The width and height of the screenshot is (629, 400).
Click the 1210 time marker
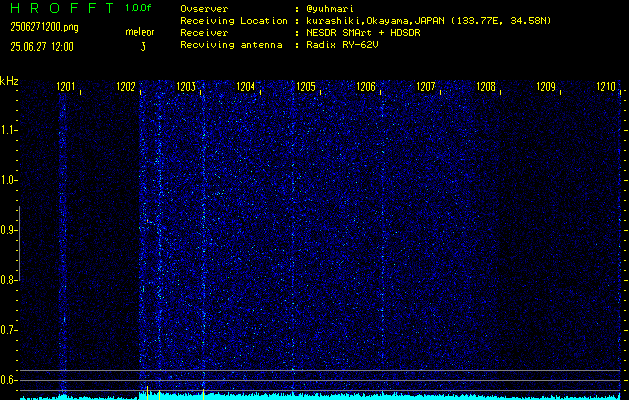[606, 87]
